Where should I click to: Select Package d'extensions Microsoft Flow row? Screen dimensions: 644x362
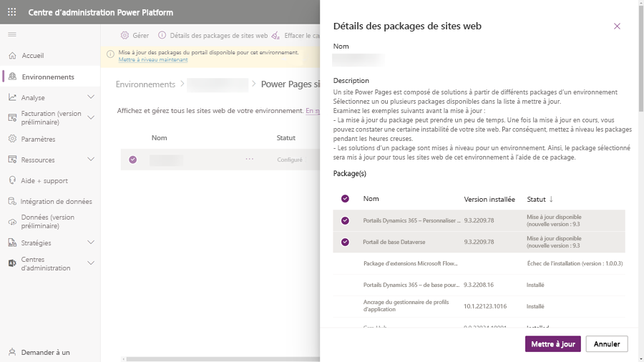479,263
